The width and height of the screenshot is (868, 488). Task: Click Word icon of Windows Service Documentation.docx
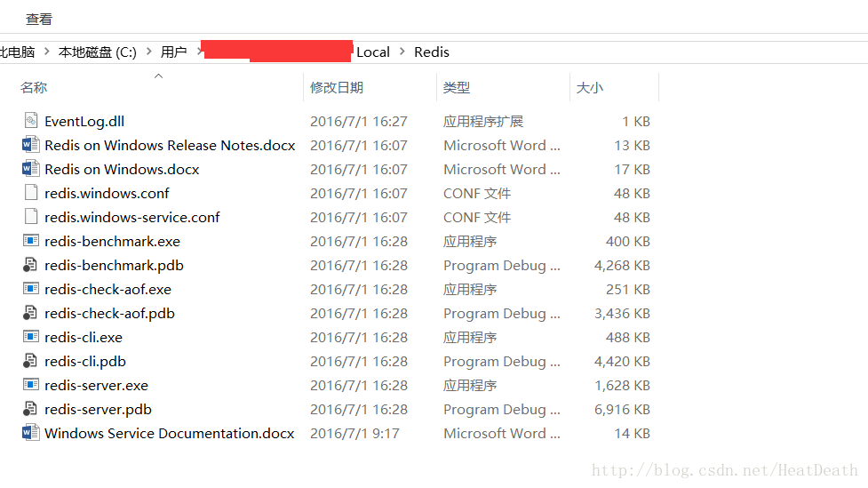pos(30,433)
